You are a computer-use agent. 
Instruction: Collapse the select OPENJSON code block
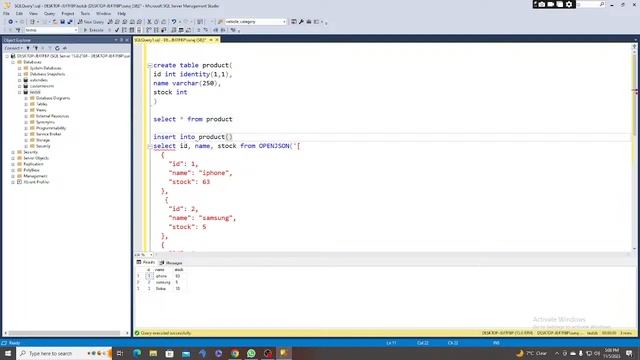[x=150, y=146]
